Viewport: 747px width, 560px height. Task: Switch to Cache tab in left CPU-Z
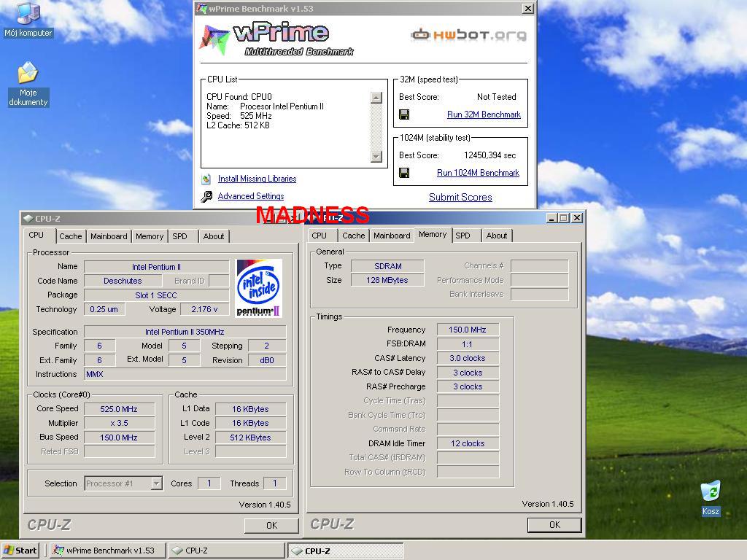pyautogui.click(x=71, y=236)
